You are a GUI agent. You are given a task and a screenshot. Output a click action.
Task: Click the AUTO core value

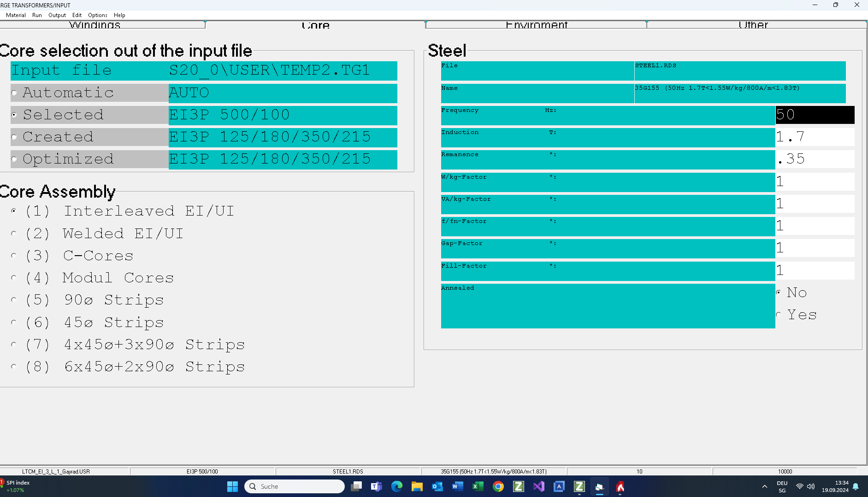(283, 93)
